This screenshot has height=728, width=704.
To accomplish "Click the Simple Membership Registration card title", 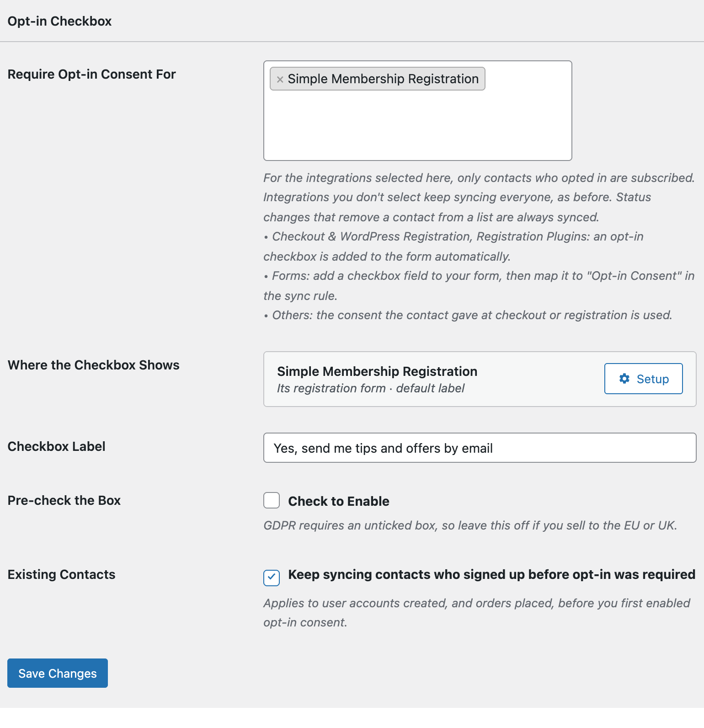I will [377, 371].
